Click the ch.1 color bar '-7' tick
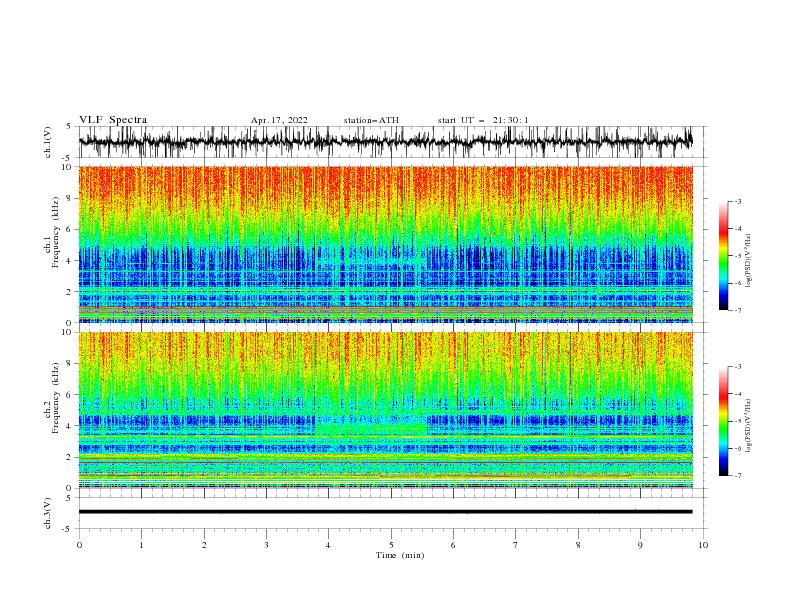 click(x=738, y=310)
